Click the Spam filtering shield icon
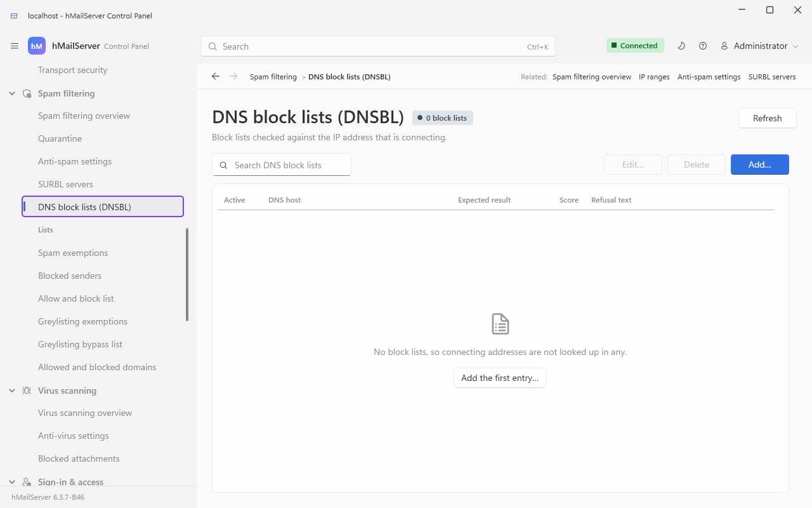Viewport: 812px width, 508px height. click(x=27, y=93)
